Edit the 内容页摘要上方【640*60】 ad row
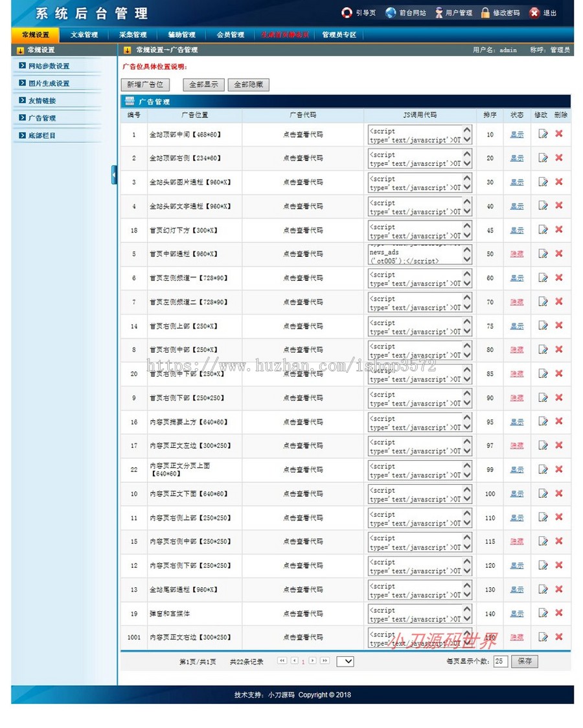 pyautogui.click(x=543, y=422)
